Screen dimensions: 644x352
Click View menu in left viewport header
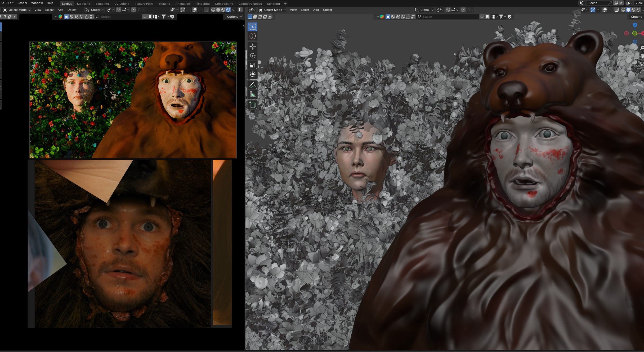coord(38,10)
